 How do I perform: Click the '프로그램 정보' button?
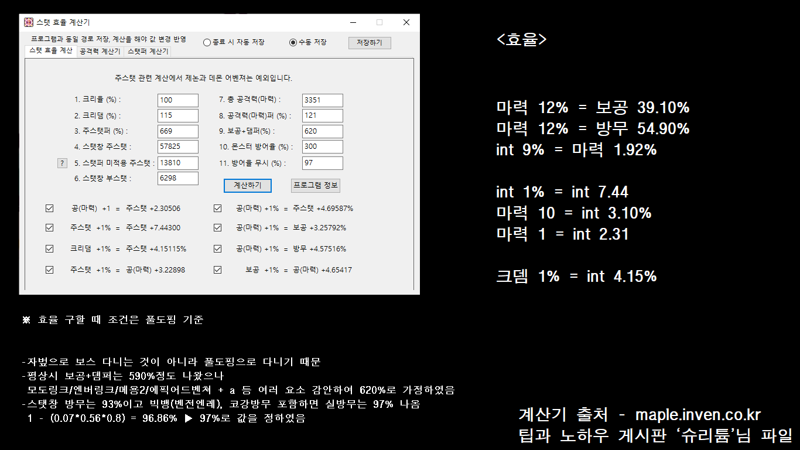click(315, 186)
